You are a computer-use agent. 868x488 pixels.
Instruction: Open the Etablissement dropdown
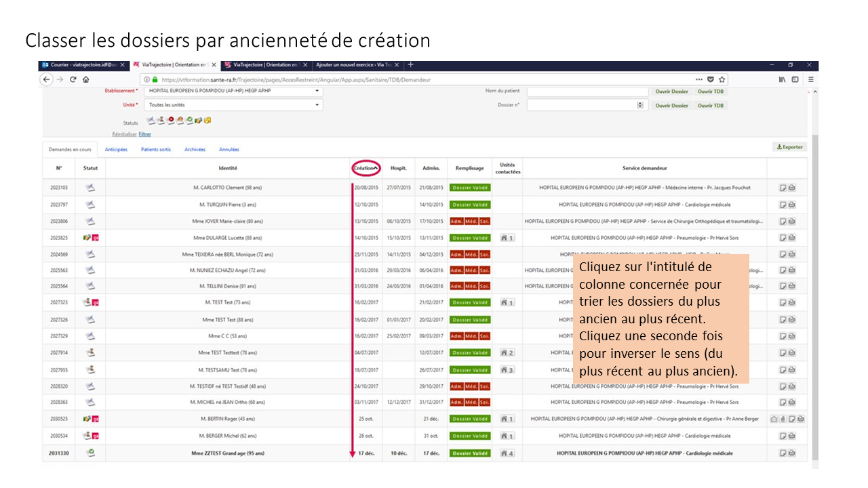point(317,91)
